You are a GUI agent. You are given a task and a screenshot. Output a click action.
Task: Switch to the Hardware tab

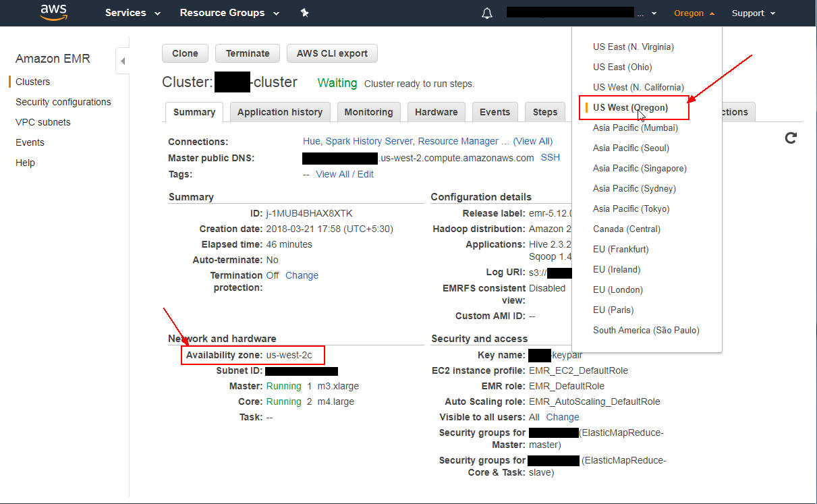tap(436, 112)
